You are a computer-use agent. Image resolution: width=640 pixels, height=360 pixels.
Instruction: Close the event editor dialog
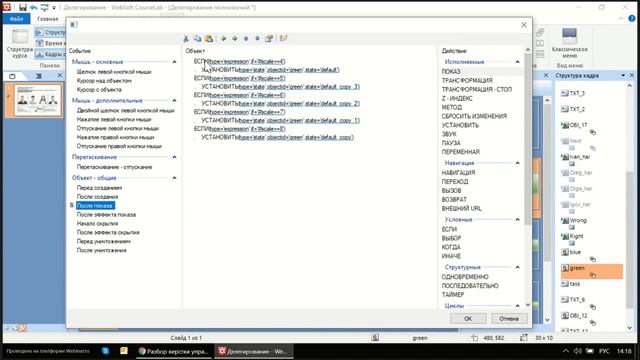pos(524,25)
